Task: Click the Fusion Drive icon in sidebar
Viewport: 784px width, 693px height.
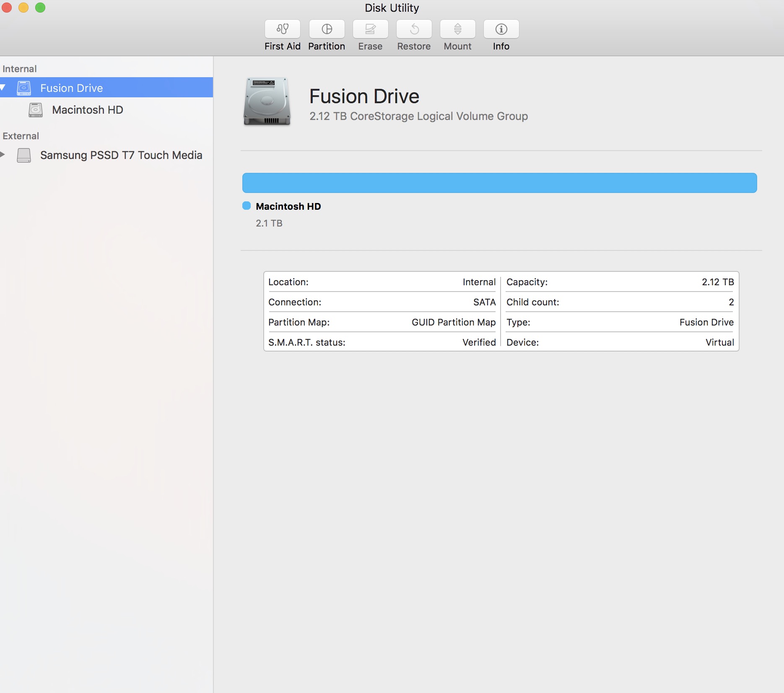Action: point(24,88)
